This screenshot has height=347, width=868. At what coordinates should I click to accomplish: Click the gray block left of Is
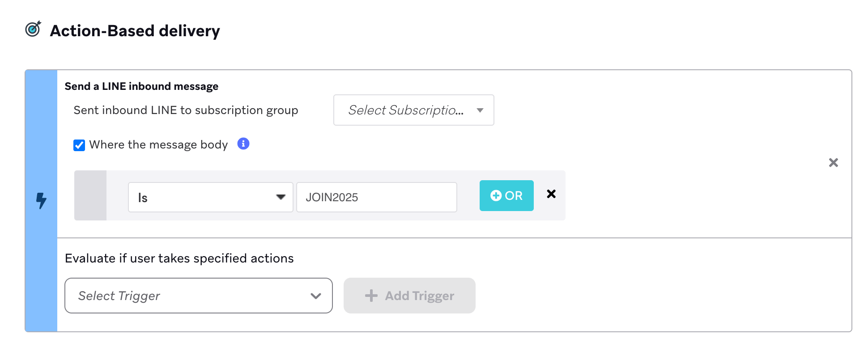[x=90, y=195]
